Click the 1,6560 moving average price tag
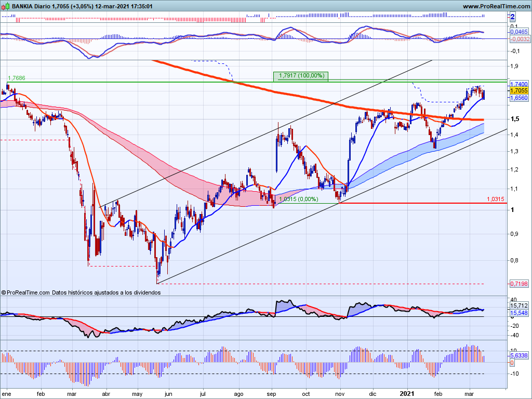The height and width of the screenshot is (399, 532). (x=519, y=98)
